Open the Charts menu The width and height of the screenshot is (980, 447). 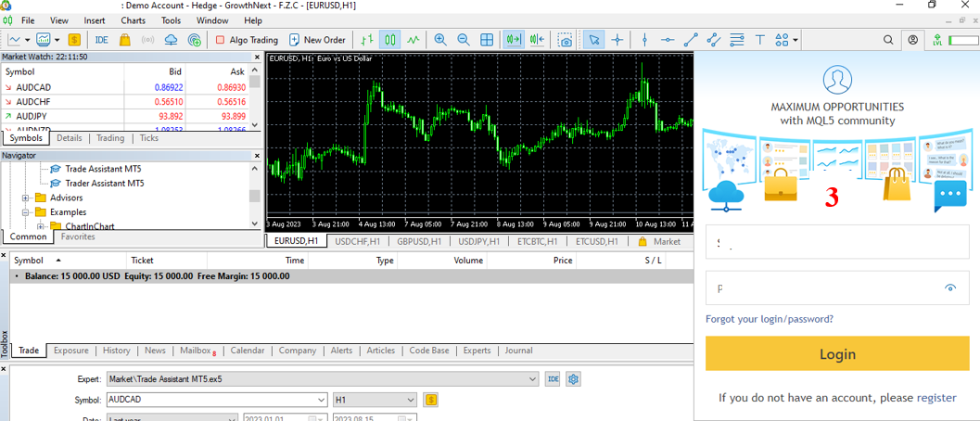point(134,20)
